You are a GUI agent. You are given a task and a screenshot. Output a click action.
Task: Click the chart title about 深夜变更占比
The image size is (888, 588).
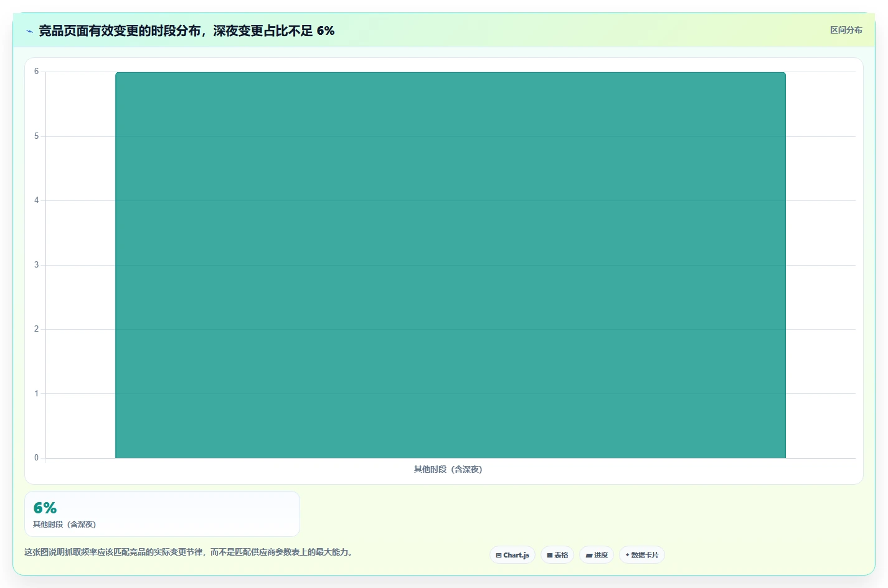point(187,30)
